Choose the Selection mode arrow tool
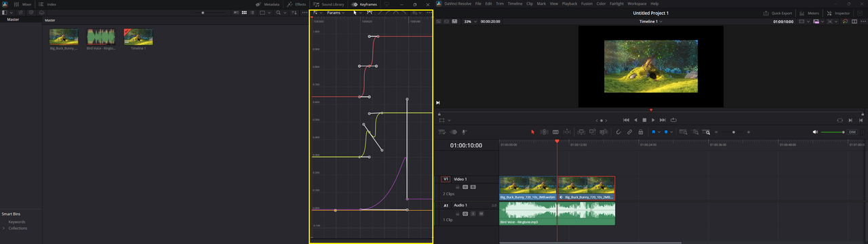This screenshot has height=244, width=868. click(533, 132)
